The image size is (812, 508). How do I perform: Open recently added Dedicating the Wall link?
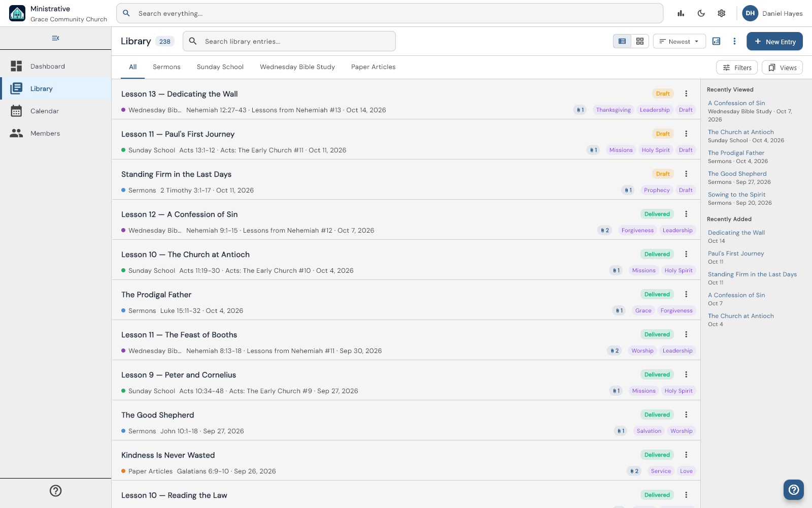[x=736, y=233]
